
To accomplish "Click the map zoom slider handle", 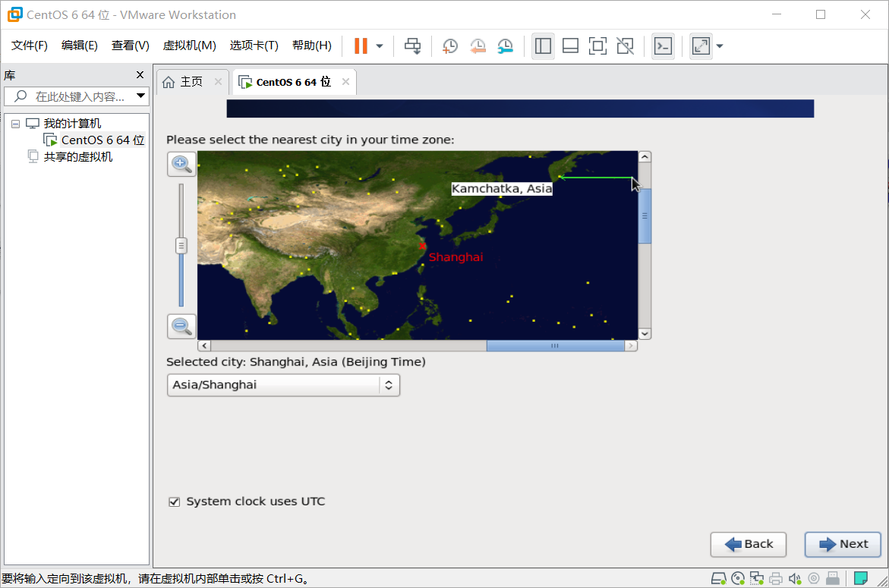I will 181,246.
